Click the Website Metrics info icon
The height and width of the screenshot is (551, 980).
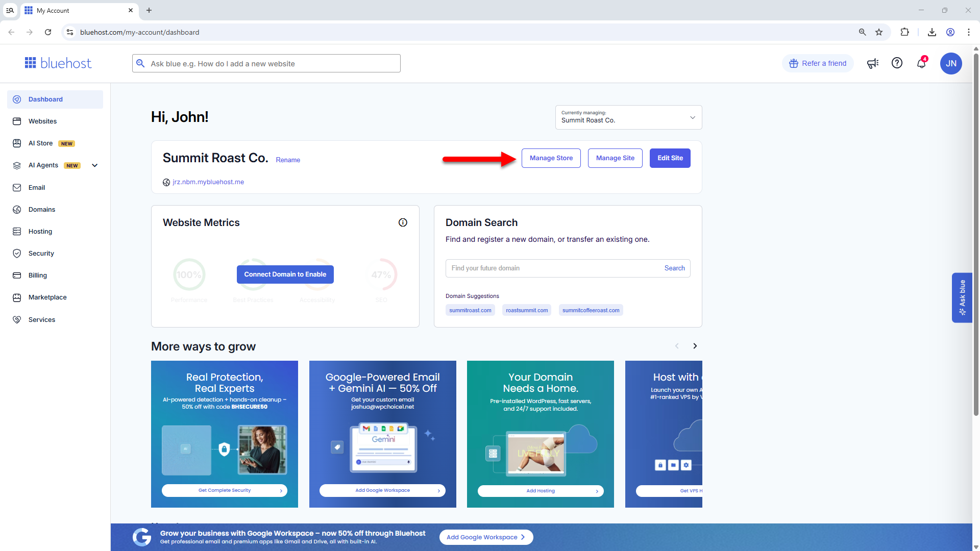point(403,222)
